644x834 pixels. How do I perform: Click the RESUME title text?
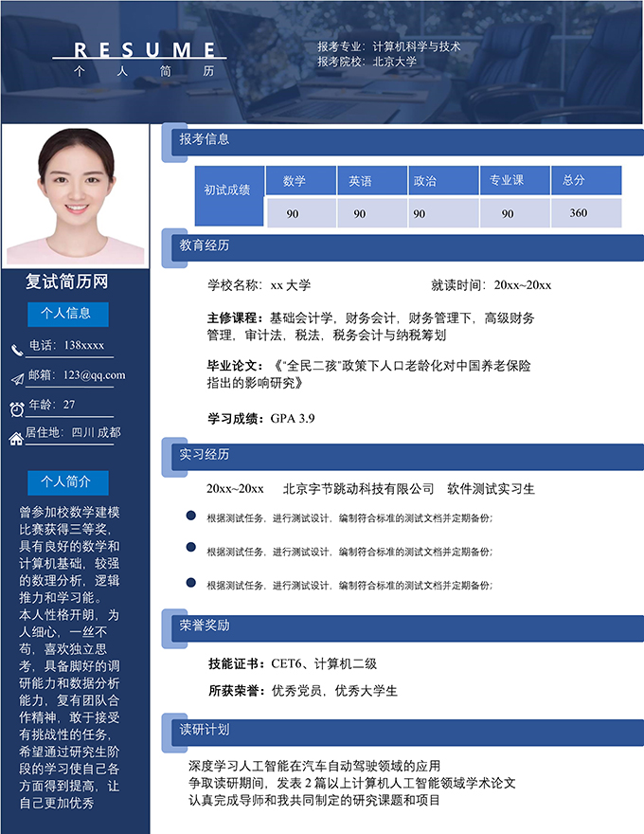[144, 49]
